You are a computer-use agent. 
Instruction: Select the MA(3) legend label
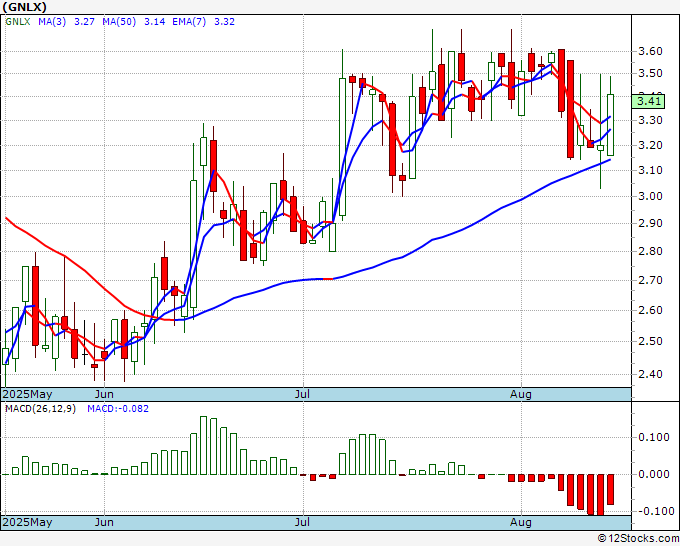point(52,22)
